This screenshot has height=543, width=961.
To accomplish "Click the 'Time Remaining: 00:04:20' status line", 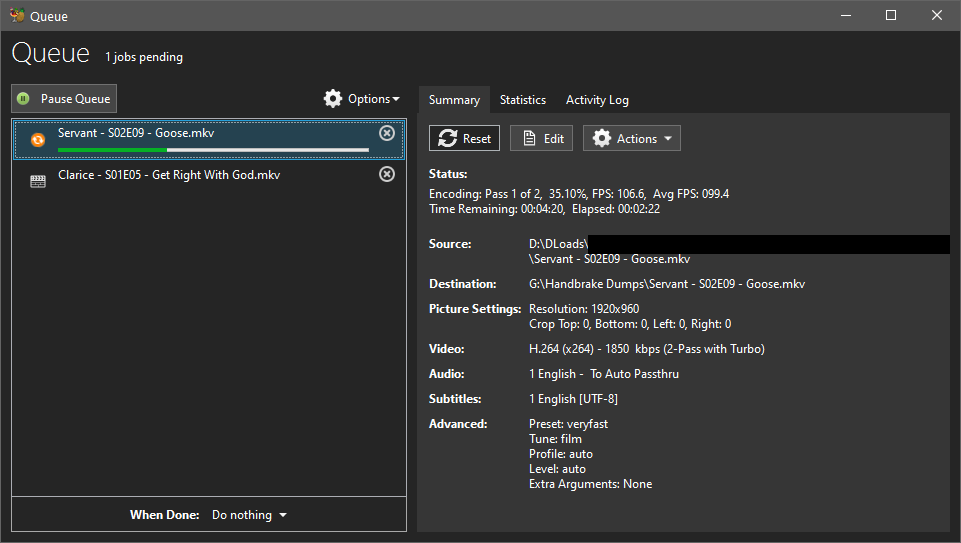I will tap(544, 209).
